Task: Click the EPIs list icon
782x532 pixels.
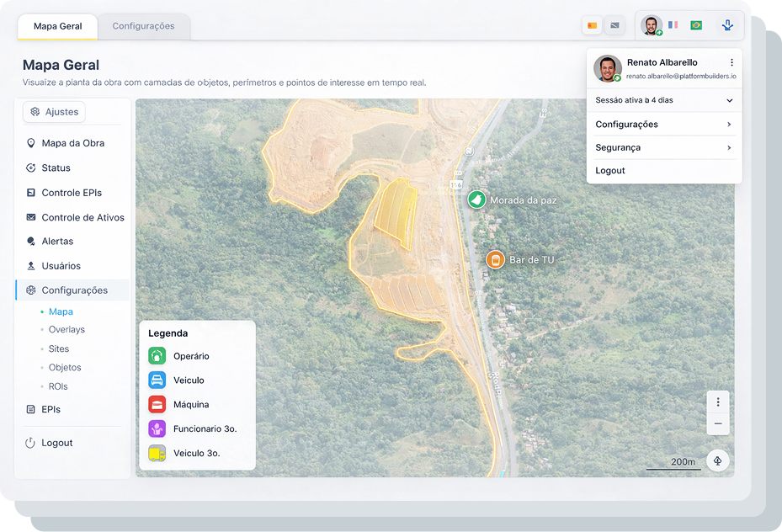Action: (31, 409)
